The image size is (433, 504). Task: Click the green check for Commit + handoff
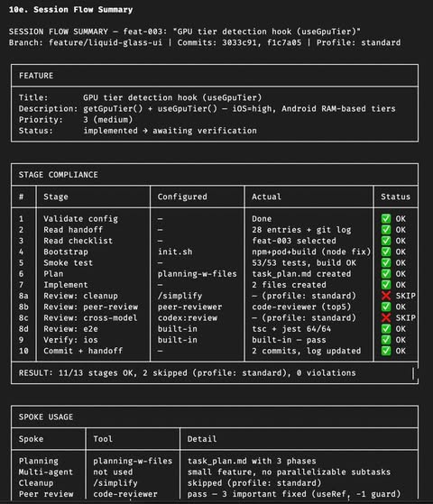pyautogui.click(x=386, y=351)
